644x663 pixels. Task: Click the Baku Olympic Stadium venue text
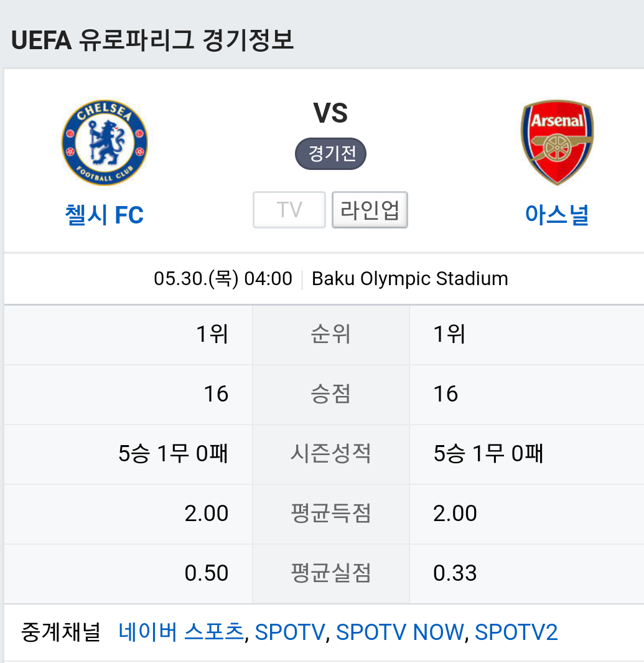pyautogui.click(x=410, y=279)
